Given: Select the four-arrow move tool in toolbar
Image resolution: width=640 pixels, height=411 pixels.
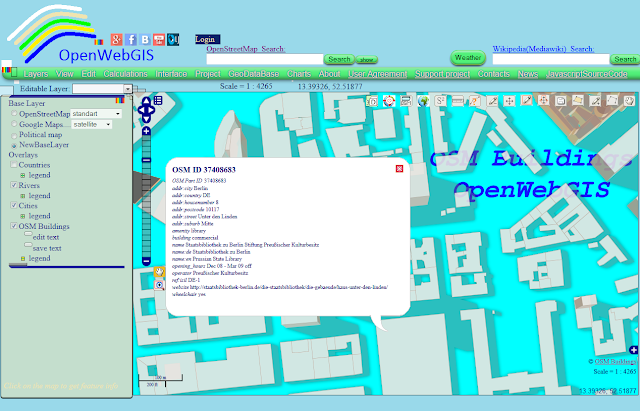Looking at the screenshot, I should click(509, 101).
